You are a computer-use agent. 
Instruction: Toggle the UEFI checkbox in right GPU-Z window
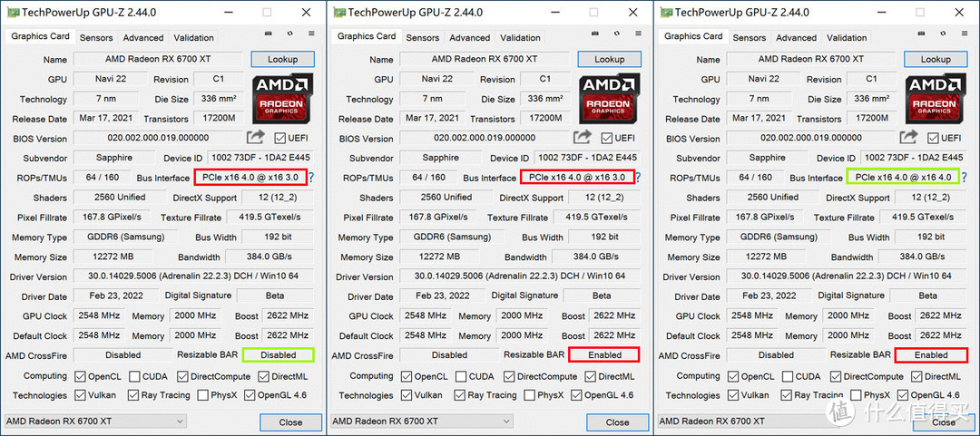coord(933,138)
